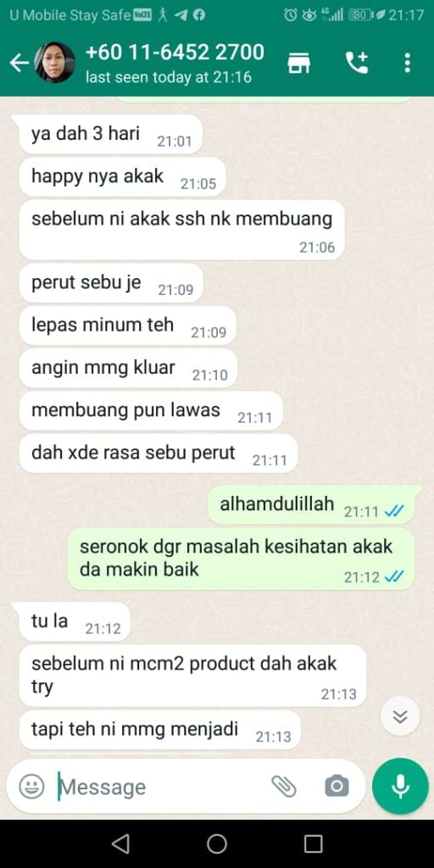Tap the "last seen today at 21:16" status text
434x868 pixels.
tap(169, 77)
